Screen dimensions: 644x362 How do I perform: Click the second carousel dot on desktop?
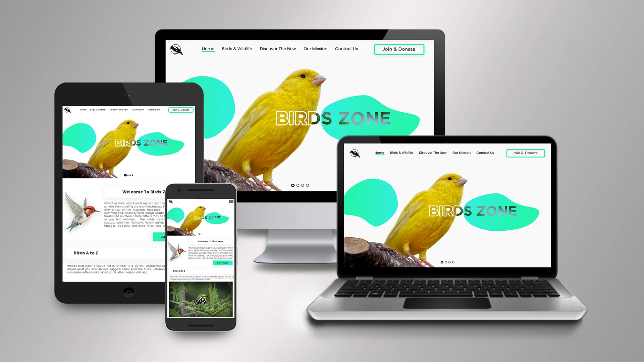tap(298, 185)
